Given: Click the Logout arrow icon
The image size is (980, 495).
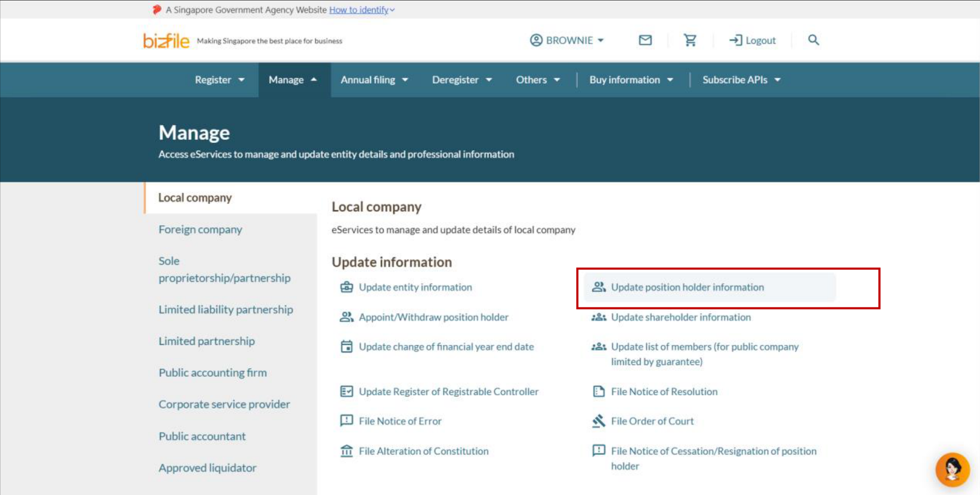Looking at the screenshot, I should click(x=735, y=40).
